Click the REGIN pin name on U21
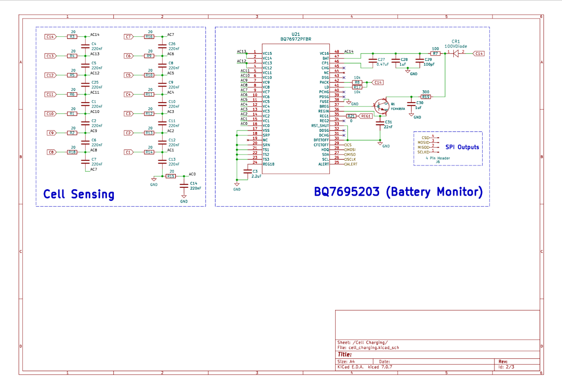 323,111
